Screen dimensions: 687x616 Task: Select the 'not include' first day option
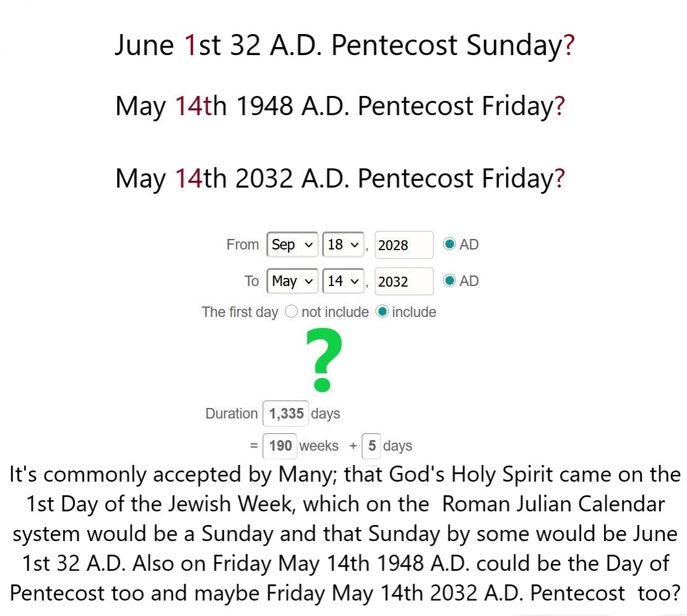(x=292, y=312)
